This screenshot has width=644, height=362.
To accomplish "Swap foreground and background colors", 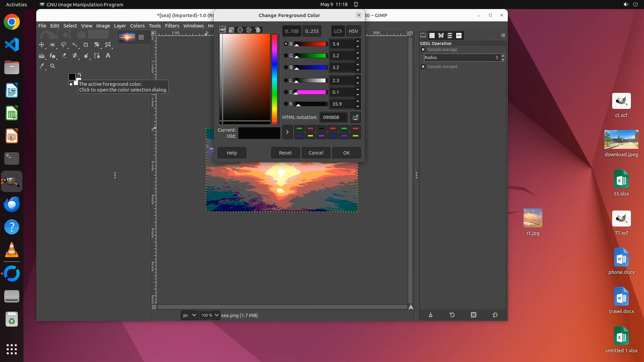I will pos(79,75).
